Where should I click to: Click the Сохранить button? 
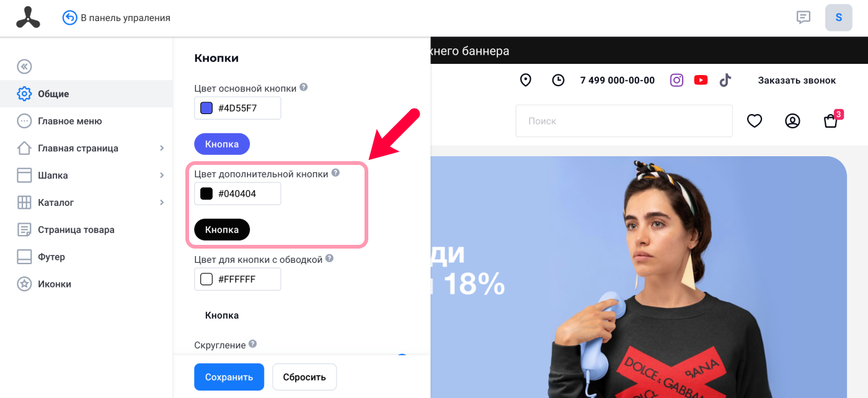coord(229,377)
